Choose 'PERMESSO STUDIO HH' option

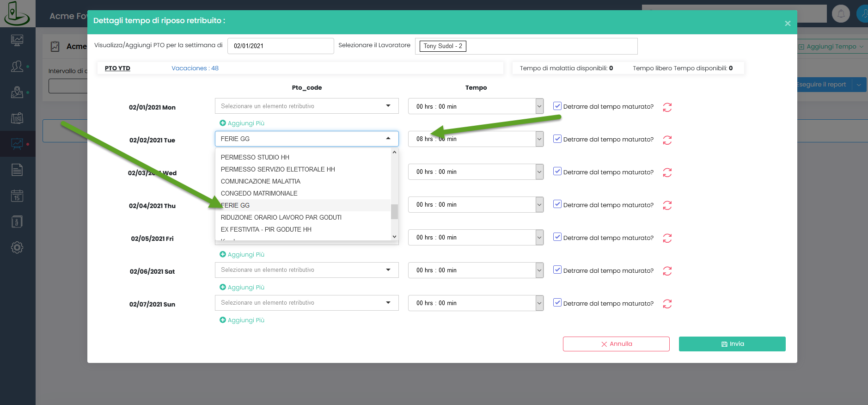click(x=255, y=157)
